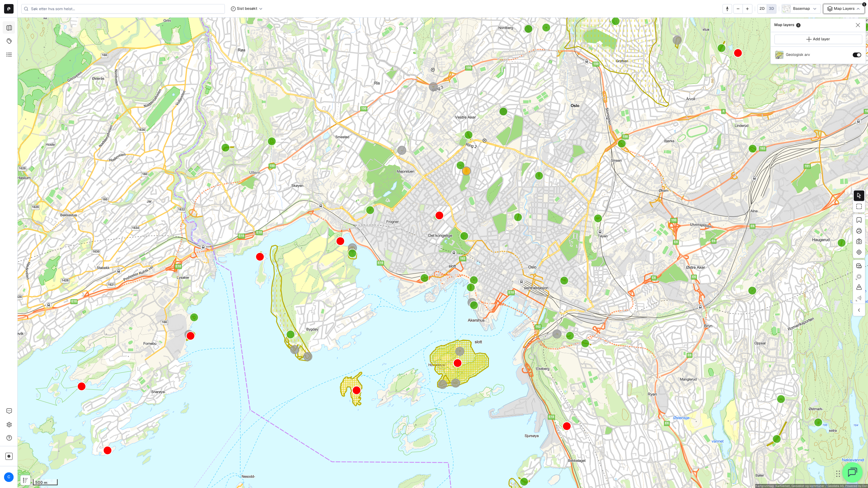Select the measure tape tool

click(x=859, y=266)
